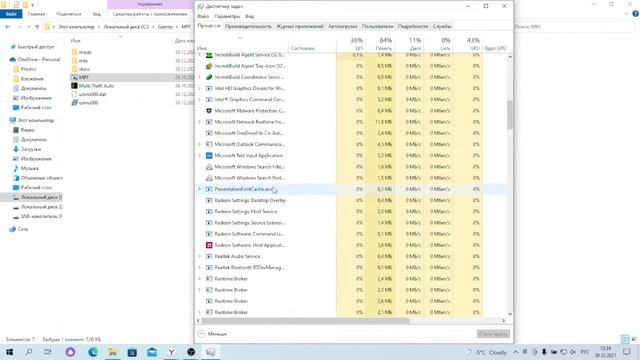Open the Windows Start menu

(9, 352)
